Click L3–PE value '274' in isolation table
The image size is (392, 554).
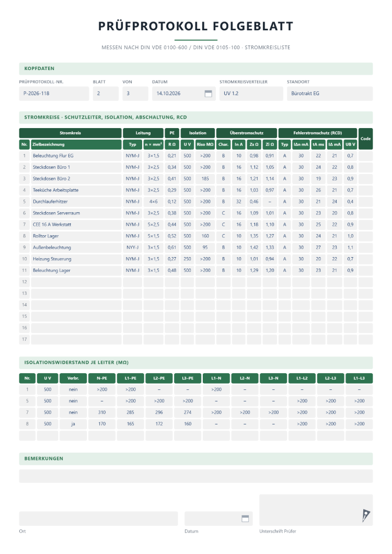click(x=188, y=412)
